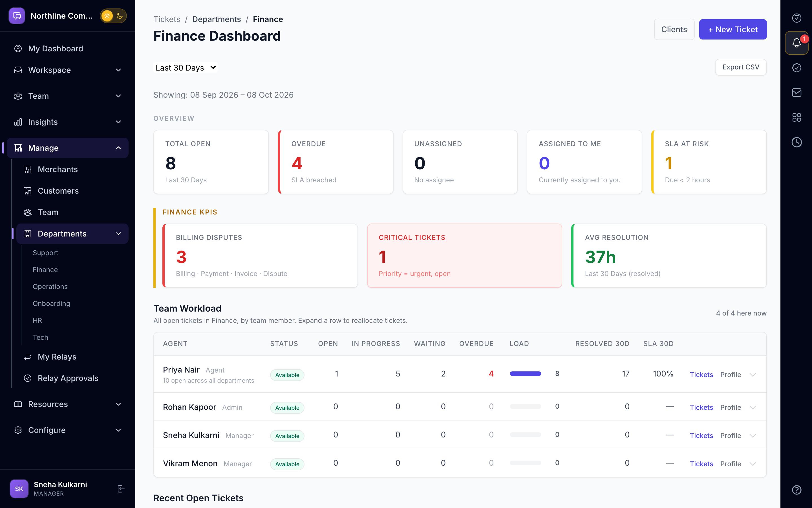Click the clock history icon in right rail

[796, 142]
